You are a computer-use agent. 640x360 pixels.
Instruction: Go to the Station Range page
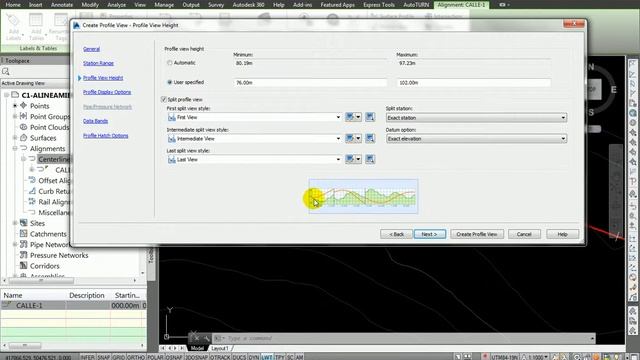(98, 63)
